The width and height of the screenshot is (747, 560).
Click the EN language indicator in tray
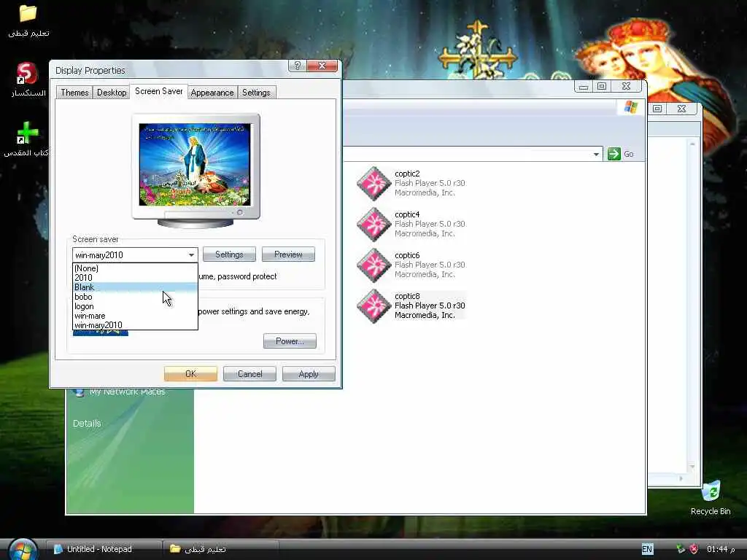point(647,549)
